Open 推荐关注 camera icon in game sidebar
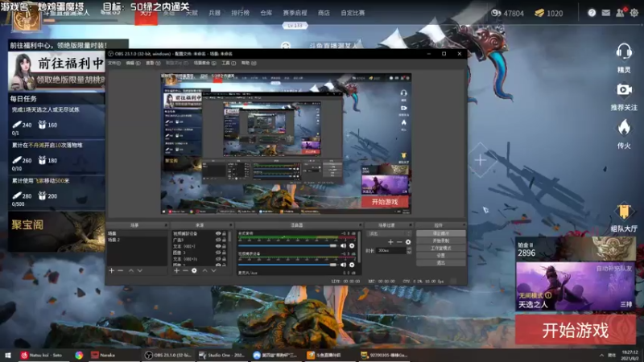The image size is (644, 362). (624, 89)
